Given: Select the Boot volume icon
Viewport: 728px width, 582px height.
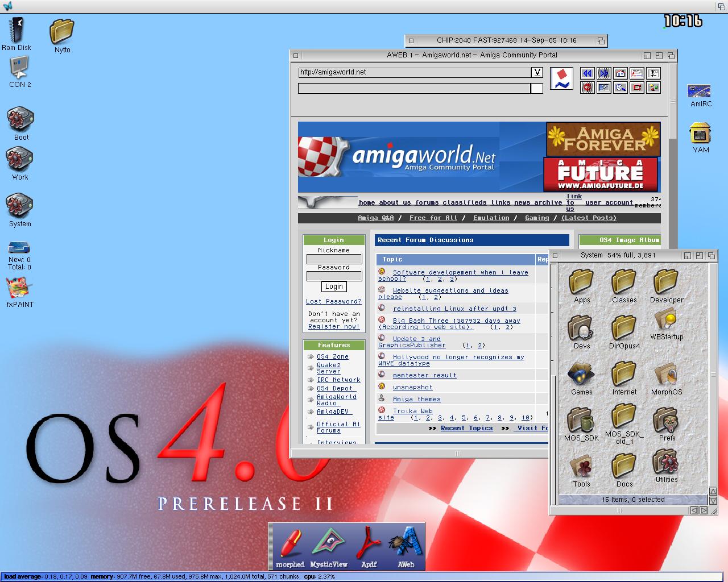Looking at the screenshot, I should point(21,124).
